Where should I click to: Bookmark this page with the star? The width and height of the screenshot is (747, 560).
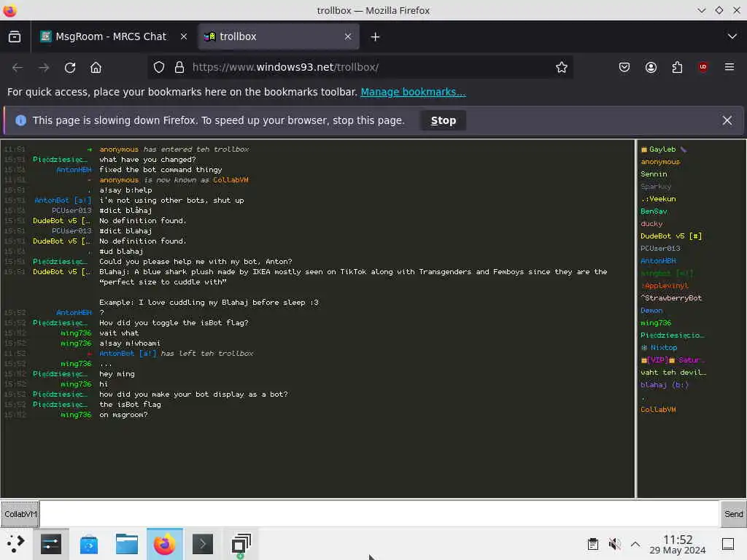pyautogui.click(x=561, y=67)
